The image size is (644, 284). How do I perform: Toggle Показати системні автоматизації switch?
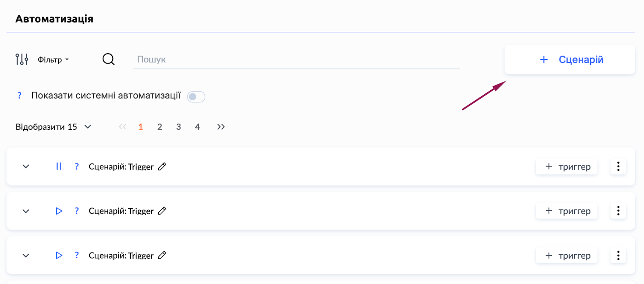coord(196,97)
